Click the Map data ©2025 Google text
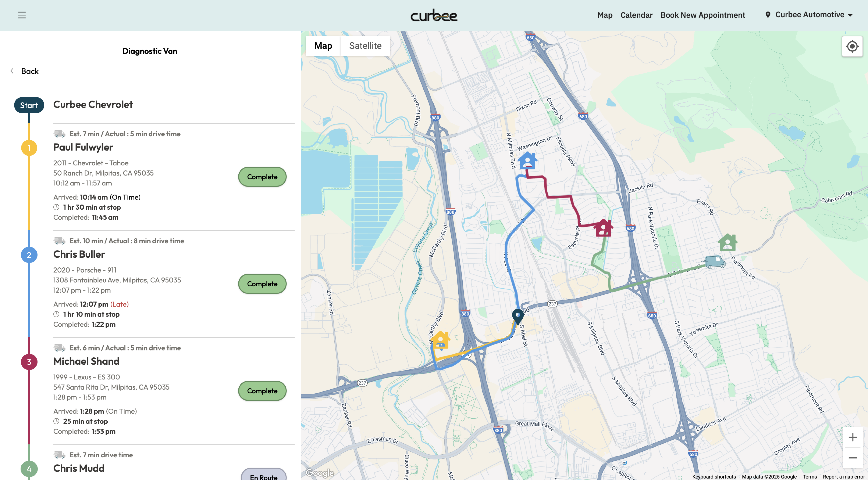 [769, 477]
